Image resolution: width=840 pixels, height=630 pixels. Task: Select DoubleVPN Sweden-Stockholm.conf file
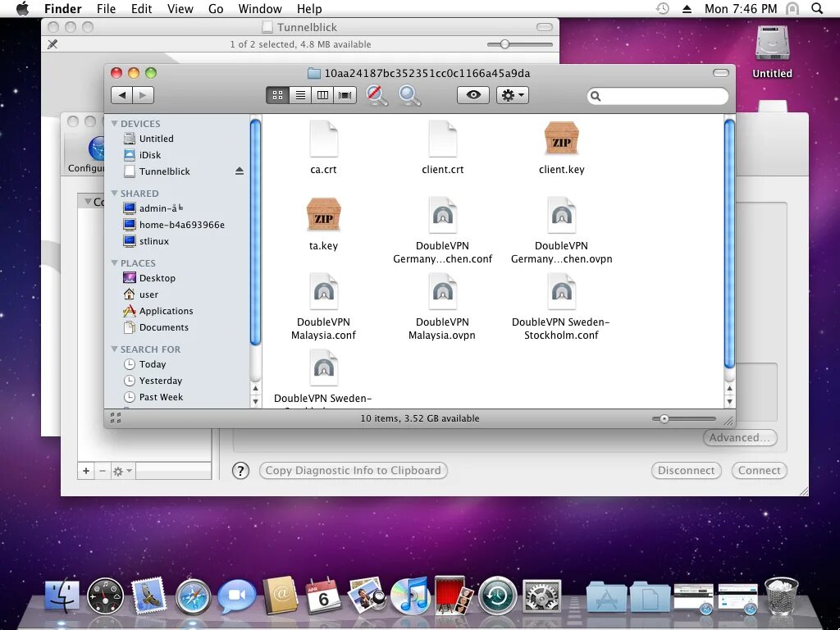(x=561, y=291)
